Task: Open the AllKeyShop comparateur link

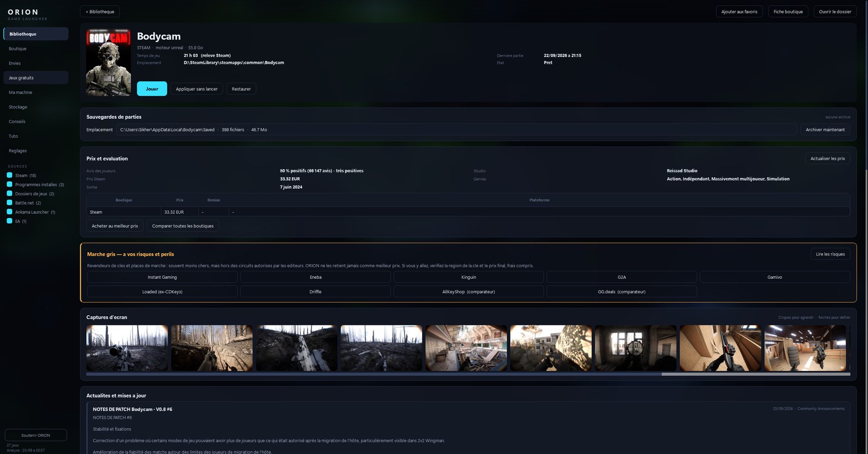Action: 469,292
